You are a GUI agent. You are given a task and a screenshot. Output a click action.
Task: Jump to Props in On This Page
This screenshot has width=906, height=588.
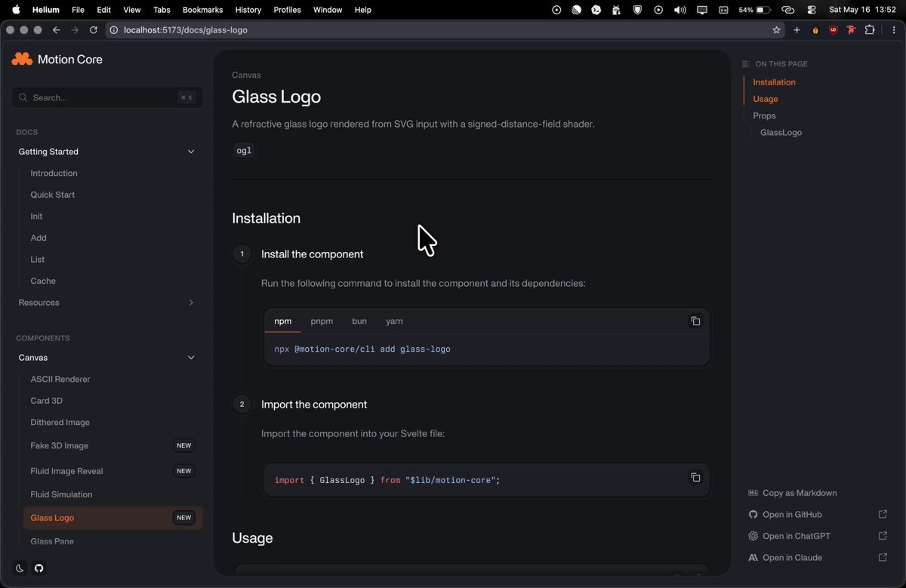[764, 115]
